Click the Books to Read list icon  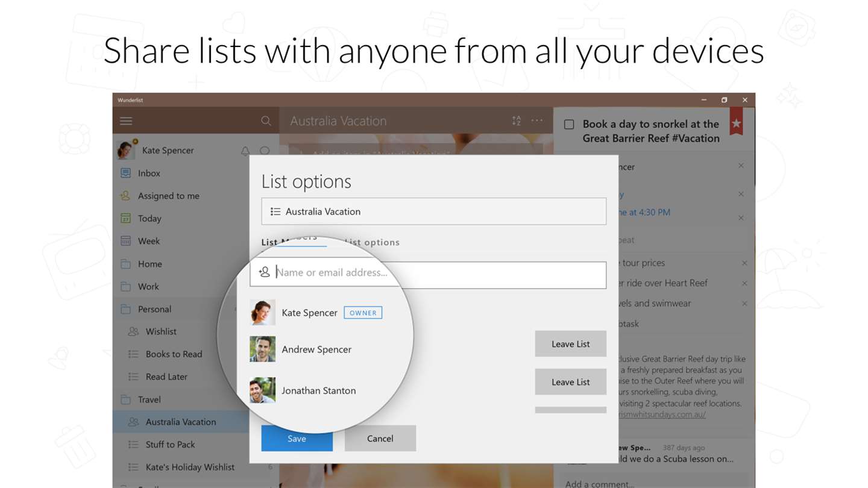pyautogui.click(x=133, y=354)
